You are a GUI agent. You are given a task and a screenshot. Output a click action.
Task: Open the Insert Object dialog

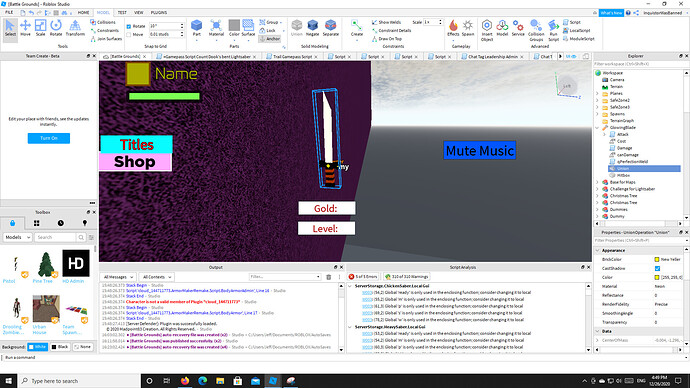tap(487, 30)
